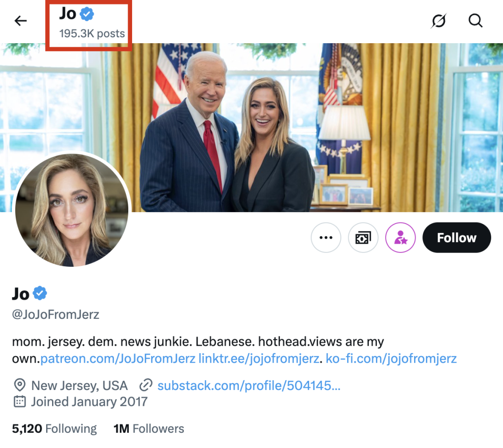
Task: View the 5,120 Following list
Action: (x=54, y=428)
